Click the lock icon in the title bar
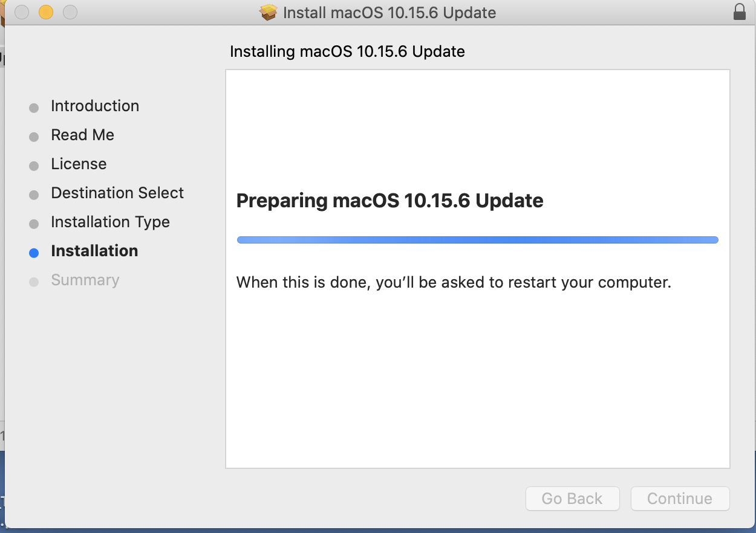The image size is (756, 533). [x=739, y=12]
